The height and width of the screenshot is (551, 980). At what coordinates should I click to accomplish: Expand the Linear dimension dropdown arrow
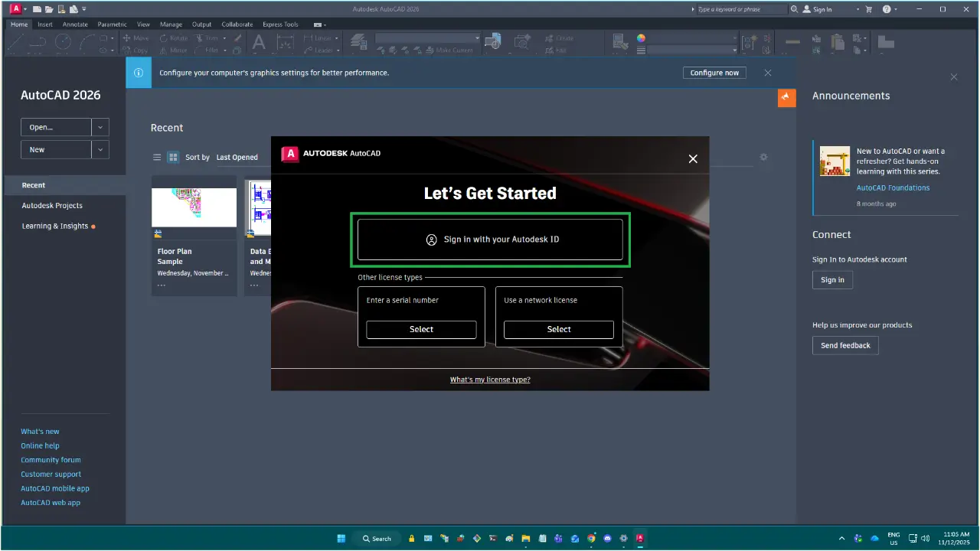tap(336, 38)
